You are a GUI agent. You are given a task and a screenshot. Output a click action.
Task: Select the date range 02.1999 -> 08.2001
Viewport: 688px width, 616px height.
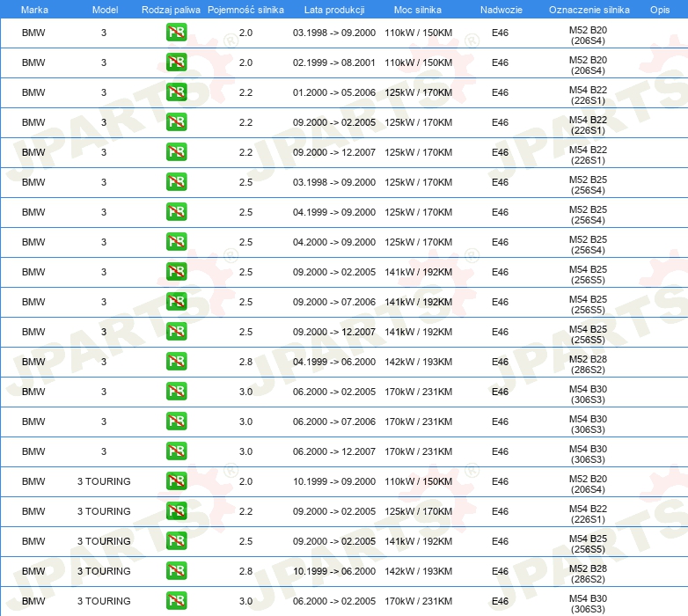coord(334,62)
